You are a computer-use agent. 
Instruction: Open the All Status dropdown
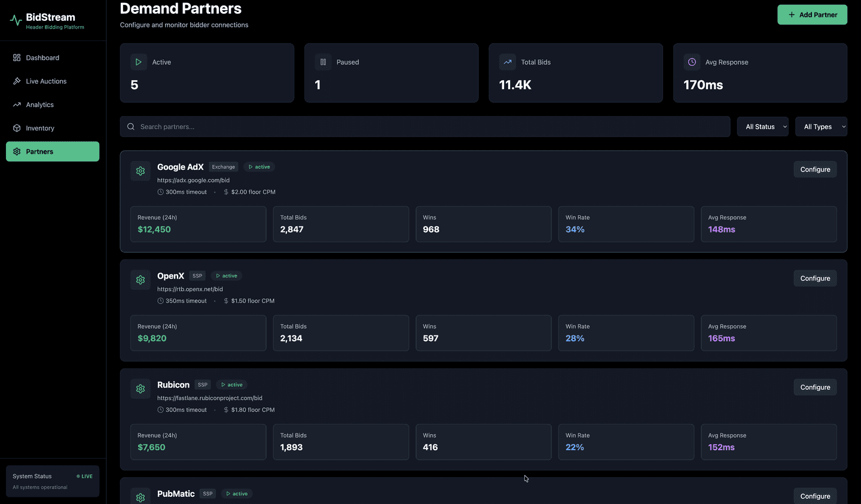[x=763, y=126]
